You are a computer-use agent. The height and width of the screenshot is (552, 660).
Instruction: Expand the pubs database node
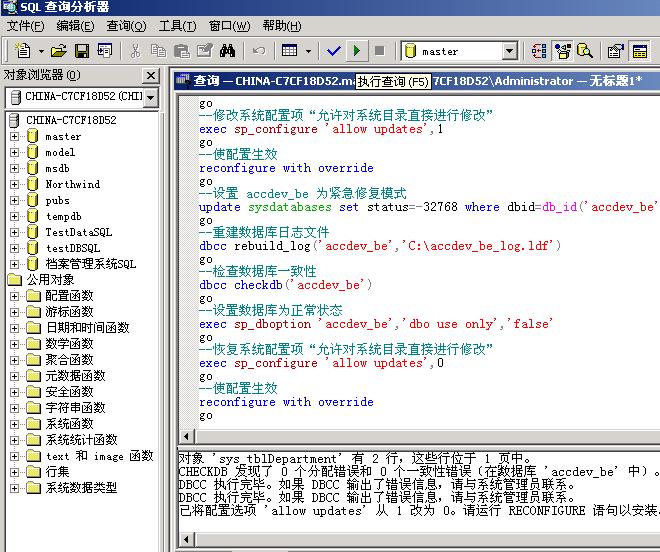point(14,200)
